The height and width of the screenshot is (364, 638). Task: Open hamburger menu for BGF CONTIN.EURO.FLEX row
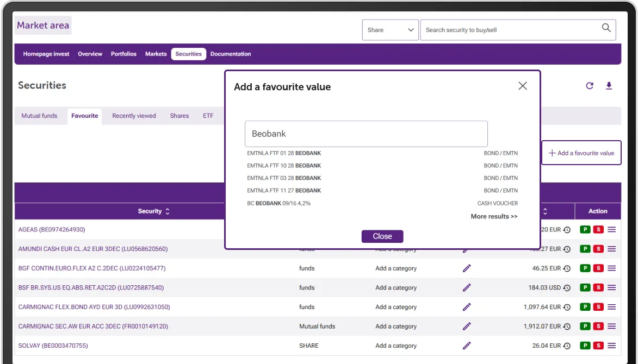[611, 268]
